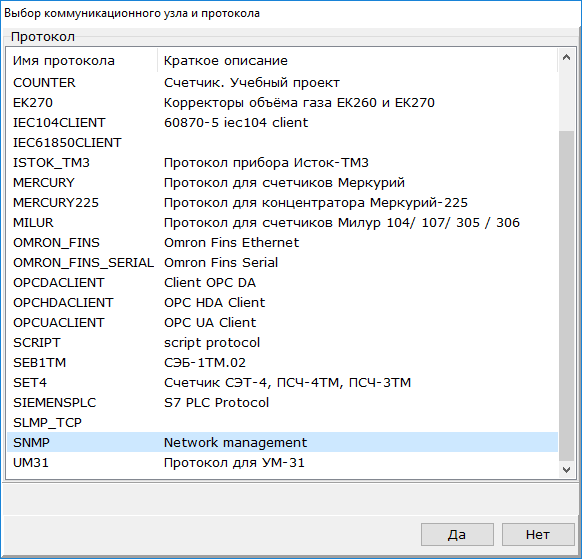Image resolution: width=582 pixels, height=559 pixels.
Task: Click 'Счетчик СЭТ-4, ПСЧ-4ТМ, ПСЧ-3ТМ' description
Action: pos(288,383)
